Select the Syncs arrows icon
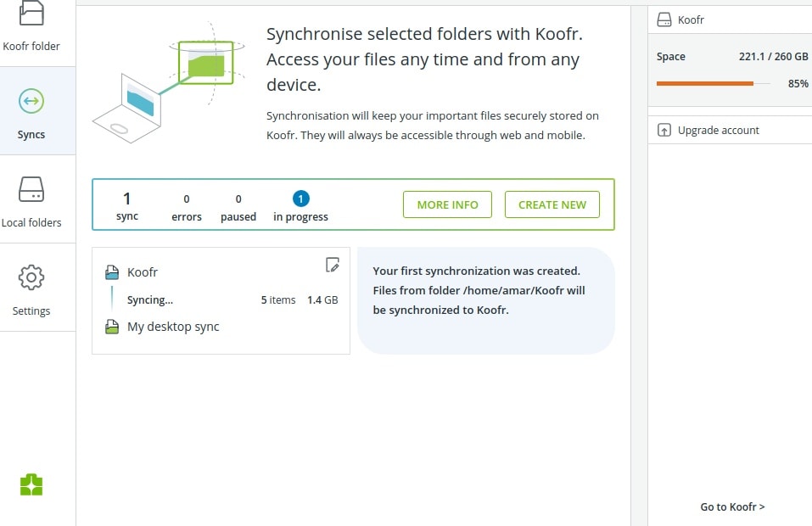 (31, 100)
